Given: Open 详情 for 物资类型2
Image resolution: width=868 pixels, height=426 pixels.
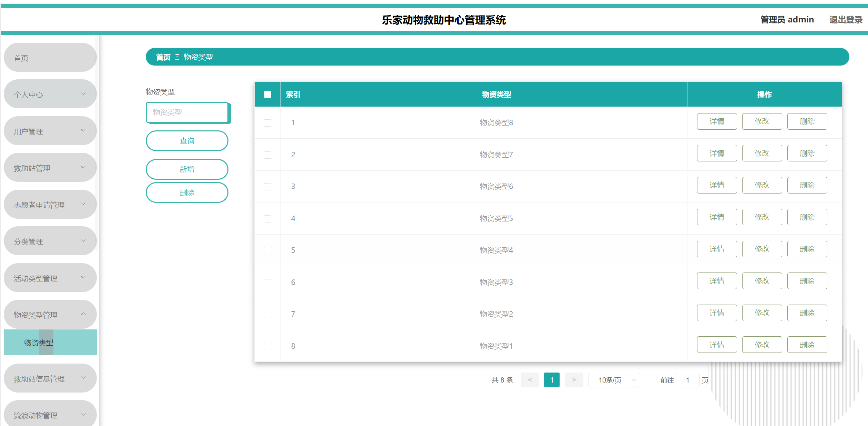Looking at the screenshot, I should [717, 313].
